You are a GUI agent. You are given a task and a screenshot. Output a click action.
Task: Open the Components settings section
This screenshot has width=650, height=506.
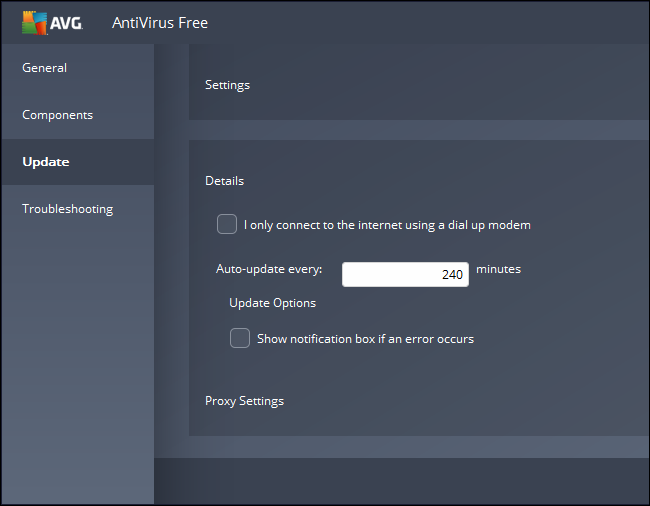pos(57,115)
